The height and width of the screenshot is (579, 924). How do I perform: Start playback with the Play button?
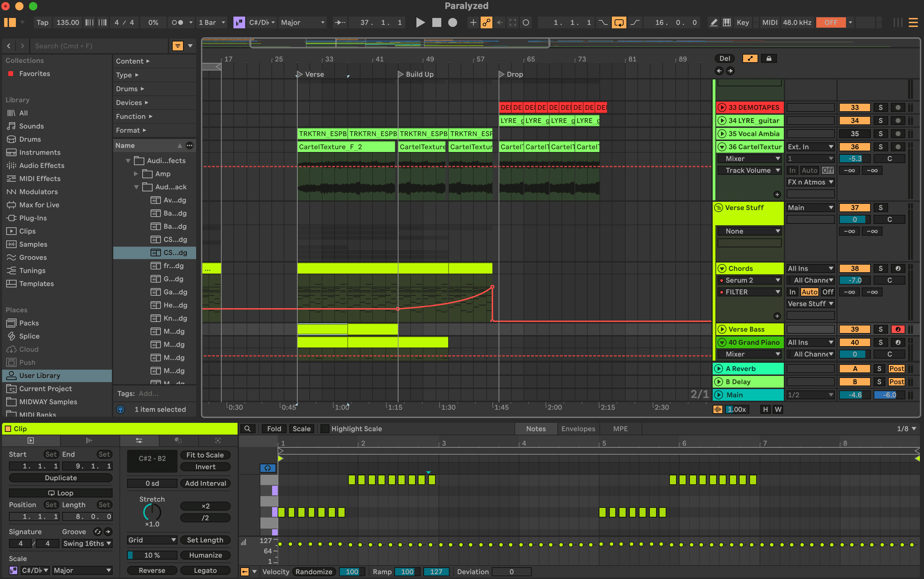tap(420, 22)
